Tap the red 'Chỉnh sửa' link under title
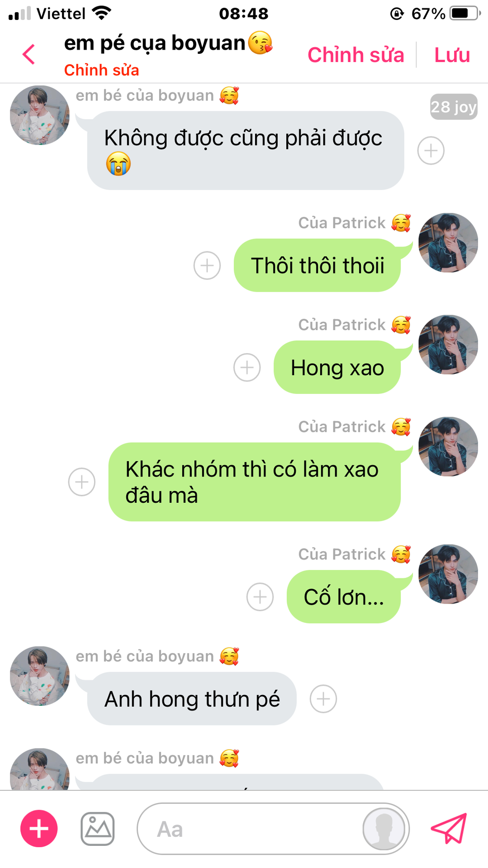488x868 pixels. pyautogui.click(x=101, y=70)
